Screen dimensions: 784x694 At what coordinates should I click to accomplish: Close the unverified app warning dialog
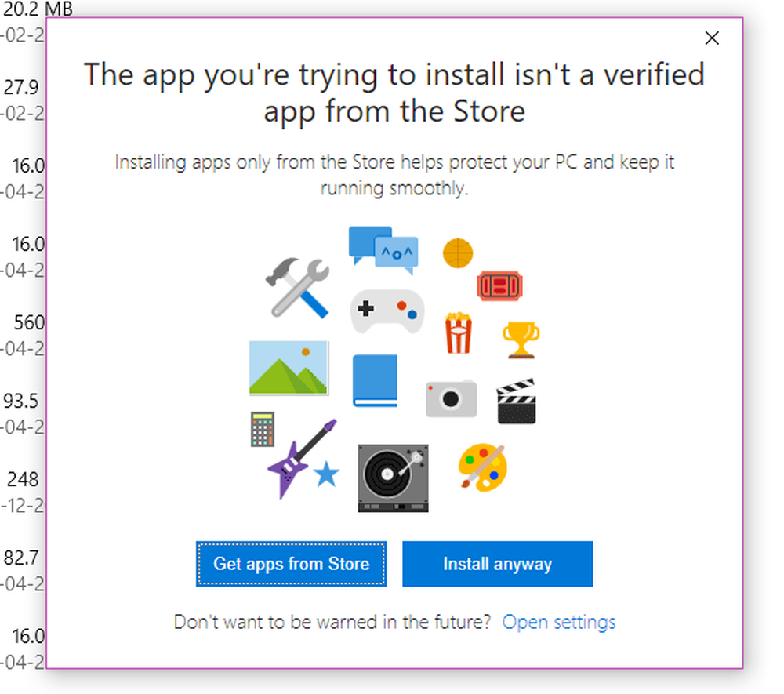pos(712,38)
